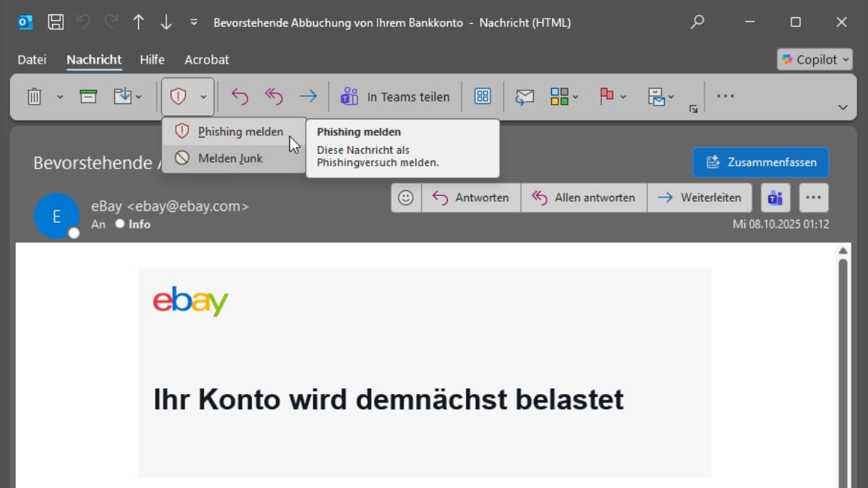Screen dimensions: 868x488
Task: Open the emoji reaction smiley button
Action: (x=406, y=197)
